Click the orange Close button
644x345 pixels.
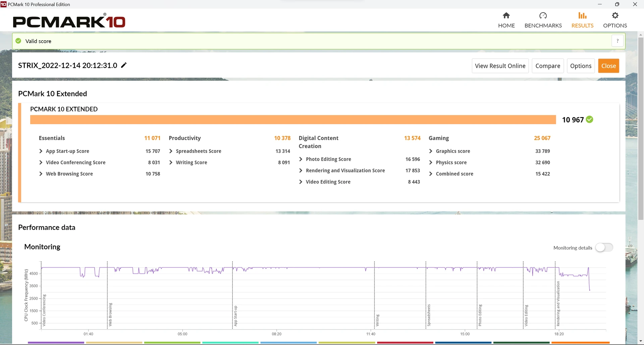(x=608, y=66)
